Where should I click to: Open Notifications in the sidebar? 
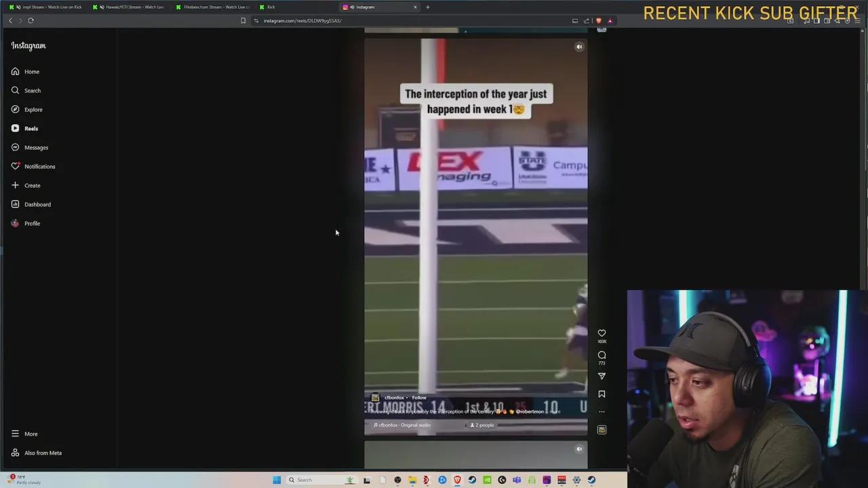(x=33, y=166)
